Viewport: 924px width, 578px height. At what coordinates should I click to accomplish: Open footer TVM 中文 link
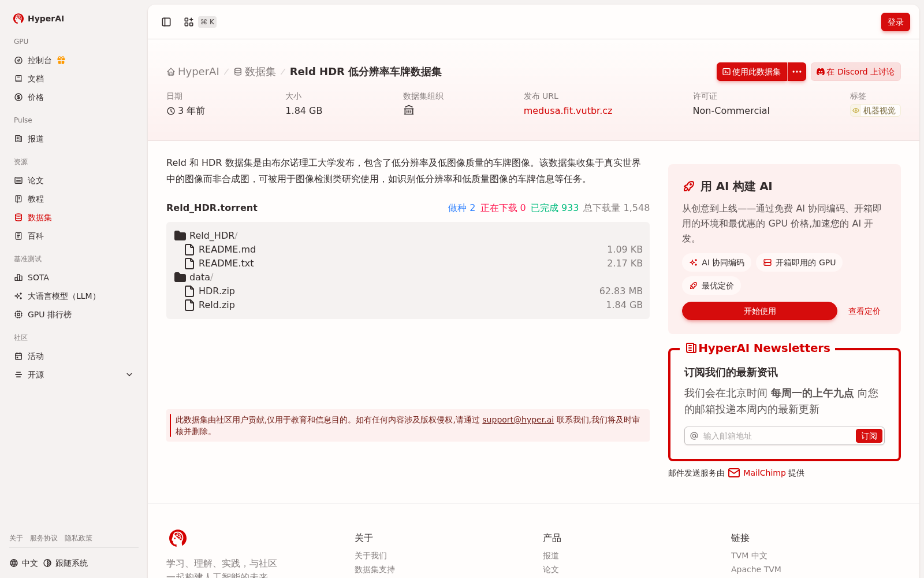coord(749,555)
